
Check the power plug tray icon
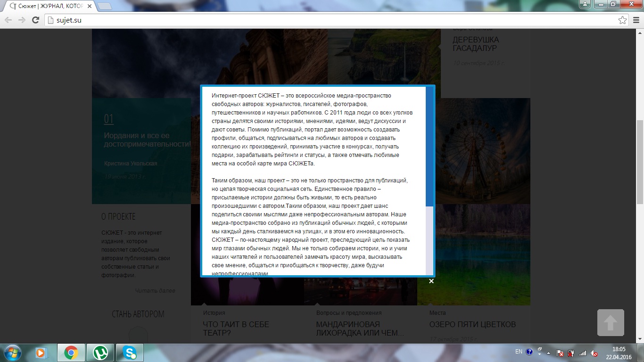click(571, 353)
